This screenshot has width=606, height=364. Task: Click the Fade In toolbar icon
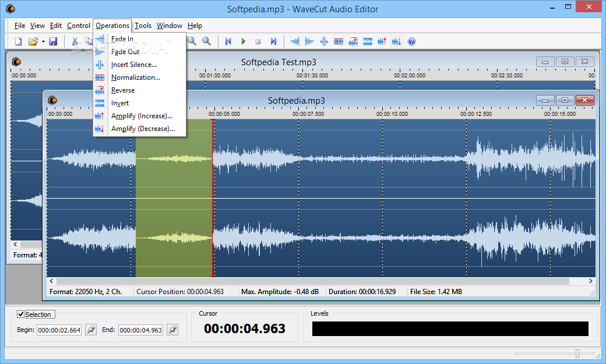click(x=295, y=41)
